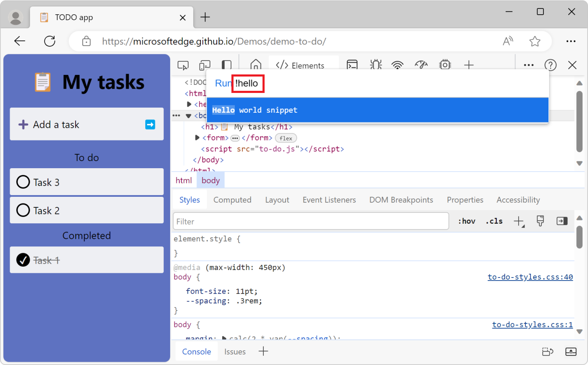Image resolution: width=588 pixels, height=365 pixels.
Task: Expand the head element in the DOM tree
Action: [189, 104]
